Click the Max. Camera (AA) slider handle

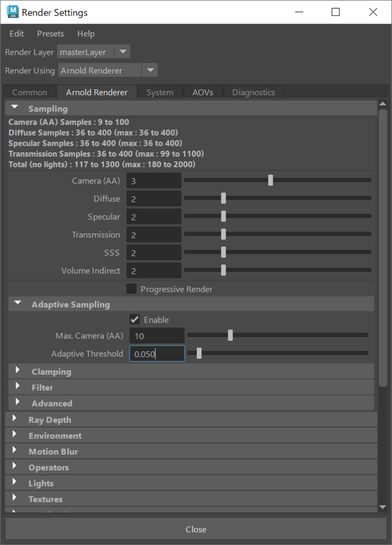click(x=230, y=335)
